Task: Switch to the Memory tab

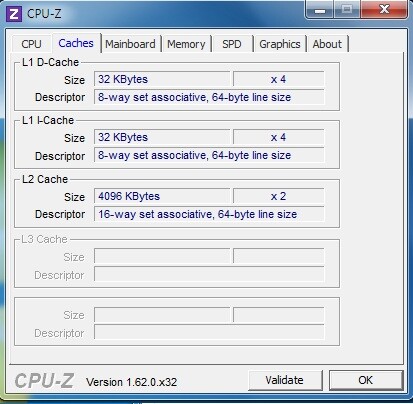Action: (x=186, y=44)
